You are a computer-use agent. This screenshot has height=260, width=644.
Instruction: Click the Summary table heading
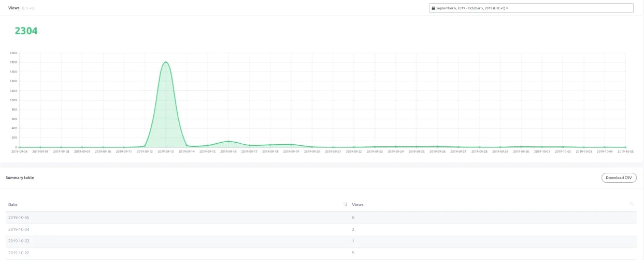[20, 177]
